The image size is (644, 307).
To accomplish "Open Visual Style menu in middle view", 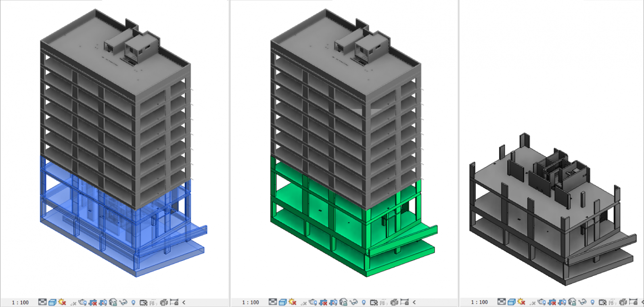I will (x=282, y=302).
